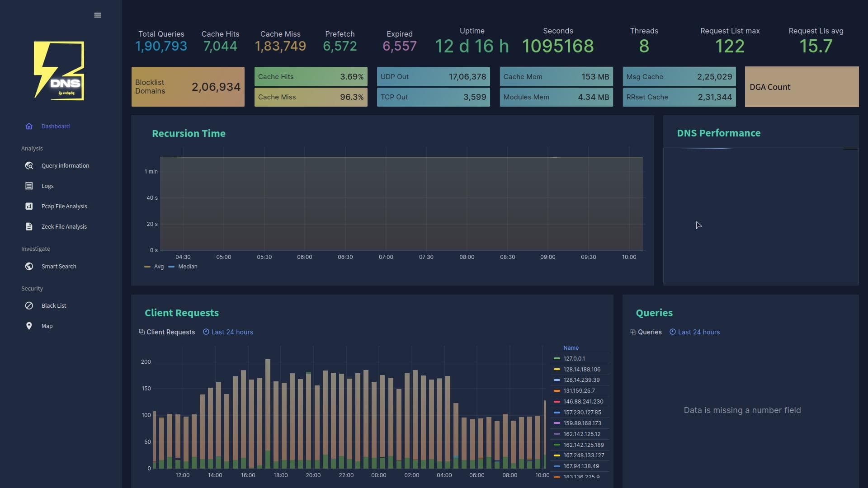Hide the 127.0.0.1 series in Client Requests
Screen dimensions: 868x488
(x=574, y=358)
